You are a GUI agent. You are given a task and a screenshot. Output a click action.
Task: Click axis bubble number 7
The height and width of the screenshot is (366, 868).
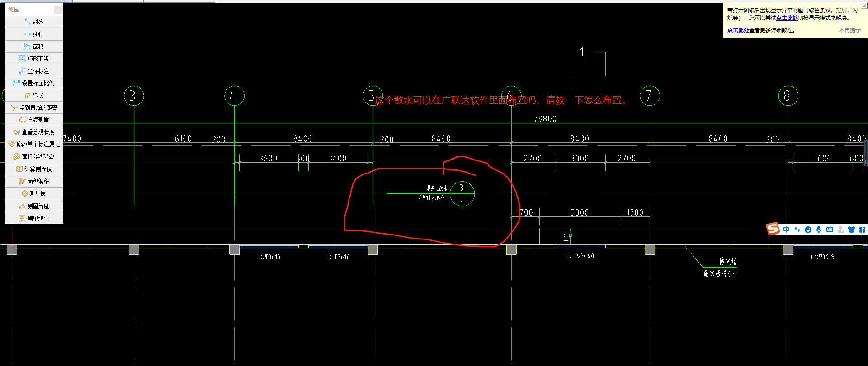650,96
